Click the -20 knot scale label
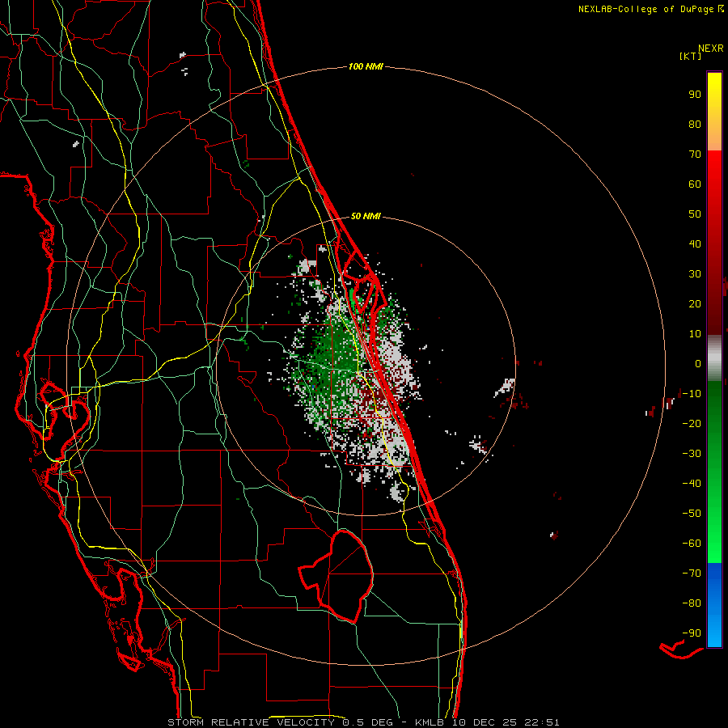 [x=692, y=423]
